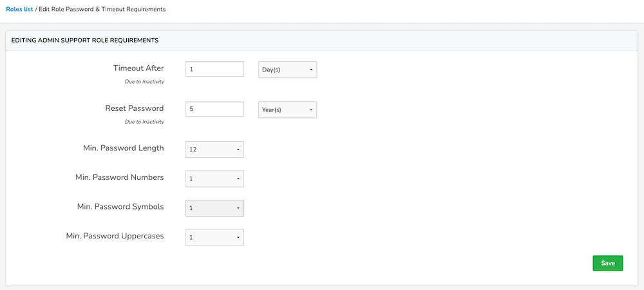Focus the Reset Password number field

click(x=215, y=110)
